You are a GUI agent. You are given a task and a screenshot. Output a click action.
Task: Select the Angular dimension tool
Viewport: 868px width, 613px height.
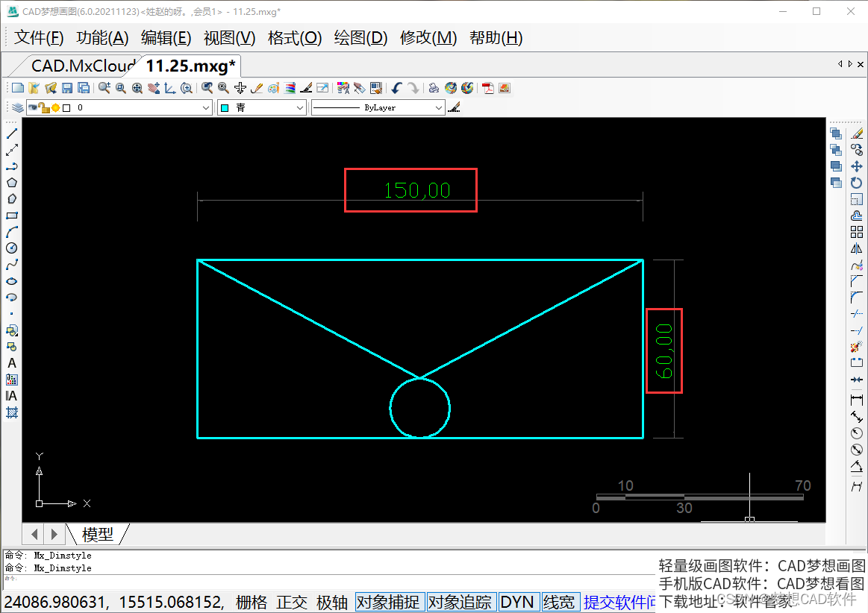click(x=857, y=466)
